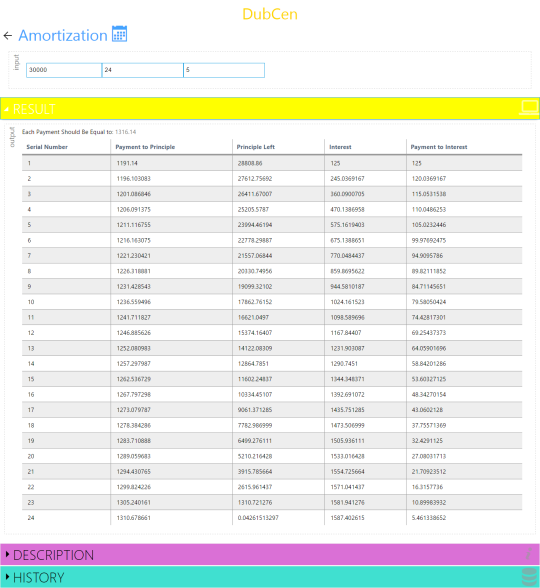Click cell 1267.797298 in row 16
This screenshot has width=540, height=588.
pos(134,394)
